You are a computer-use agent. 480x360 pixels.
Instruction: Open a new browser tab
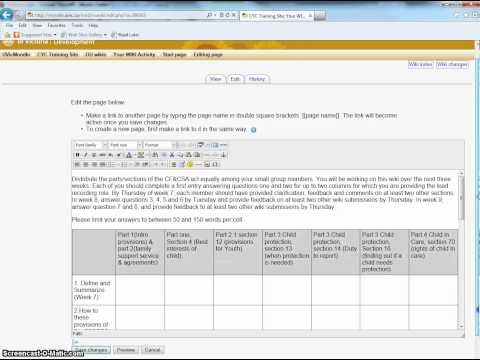coord(320,15)
